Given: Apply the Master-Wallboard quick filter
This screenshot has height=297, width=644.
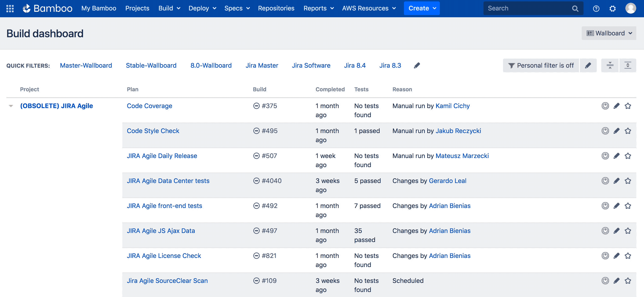Looking at the screenshot, I should coord(86,65).
